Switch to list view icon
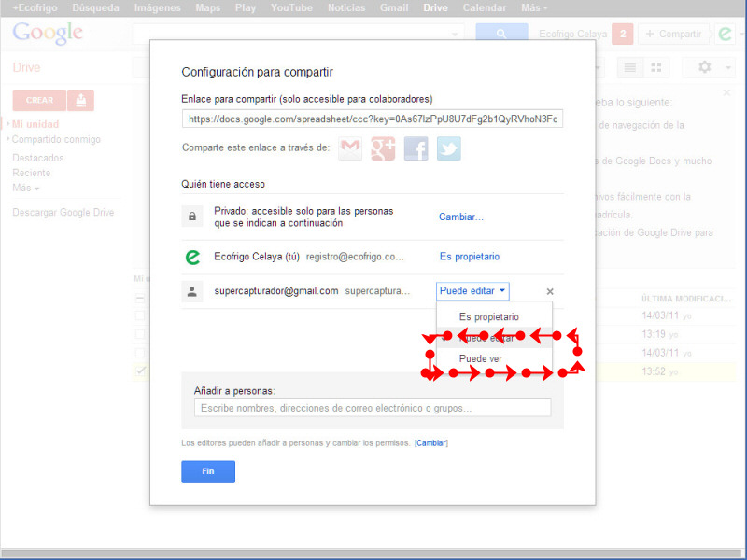Viewport: 747px width, 560px height. pos(630,67)
